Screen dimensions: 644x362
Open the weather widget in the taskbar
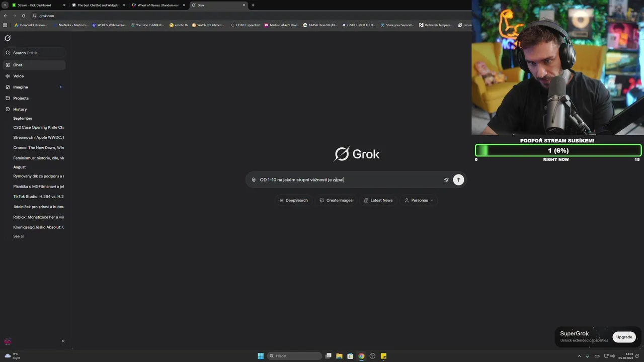point(13,356)
